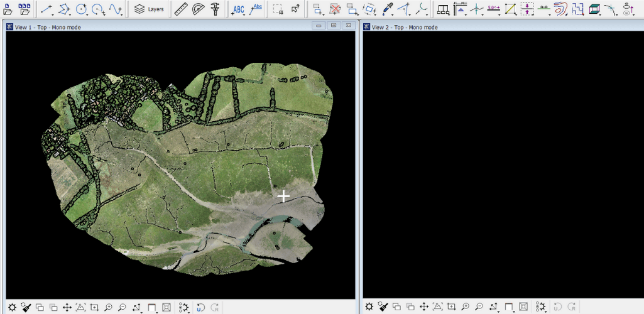This screenshot has width=644, height=314.
Task: Click the zoom out magnifier in View 2
Action: (x=479, y=307)
